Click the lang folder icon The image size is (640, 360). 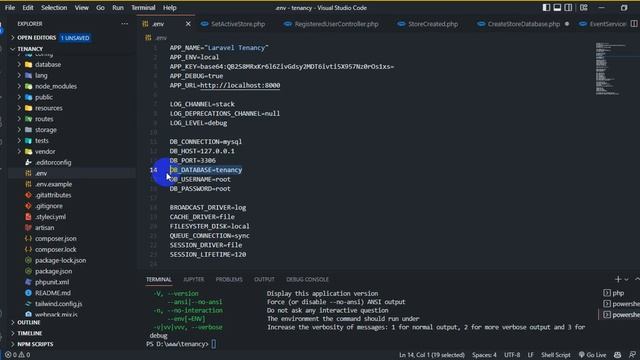[29, 76]
